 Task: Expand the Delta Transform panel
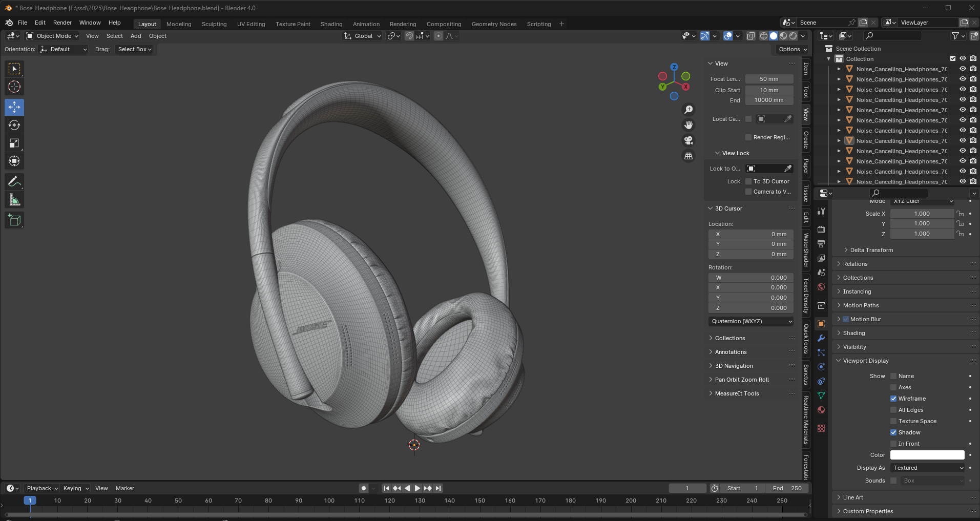tap(871, 250)
